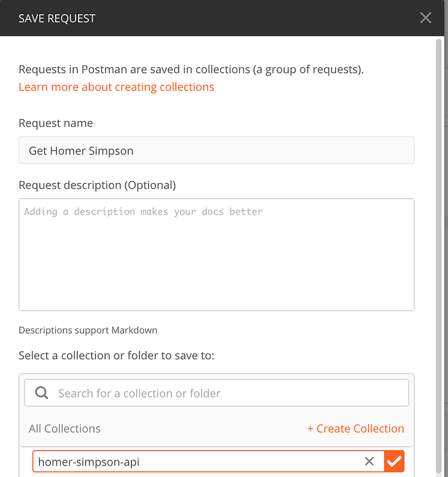448x477 pixels.
Task: Click into the Request description text area
Action: [x=216, y=255]
